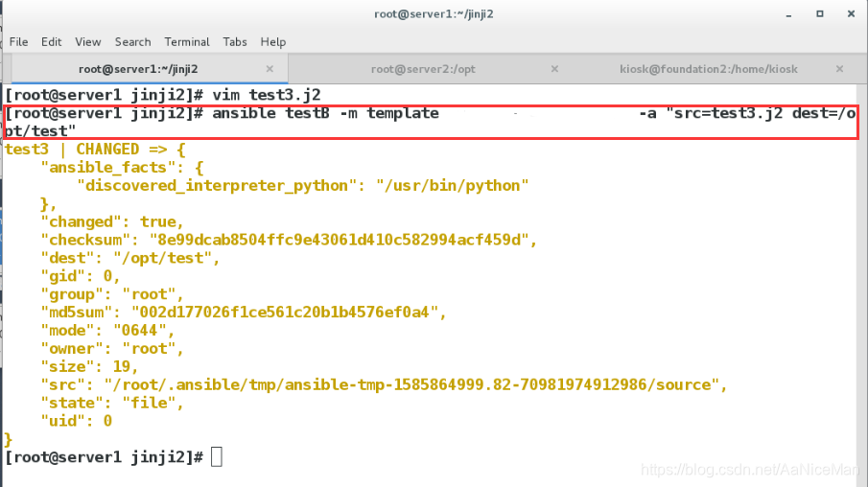This screenshot has width=868, height=487.
Task: Click the "dest": "/opt/test" line
Action: pos(130,259)
